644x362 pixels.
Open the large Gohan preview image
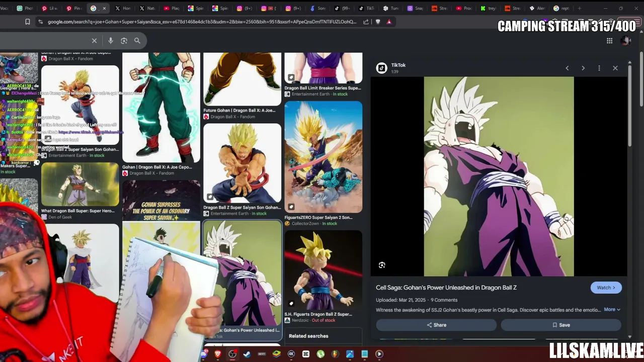coord(499,176)
